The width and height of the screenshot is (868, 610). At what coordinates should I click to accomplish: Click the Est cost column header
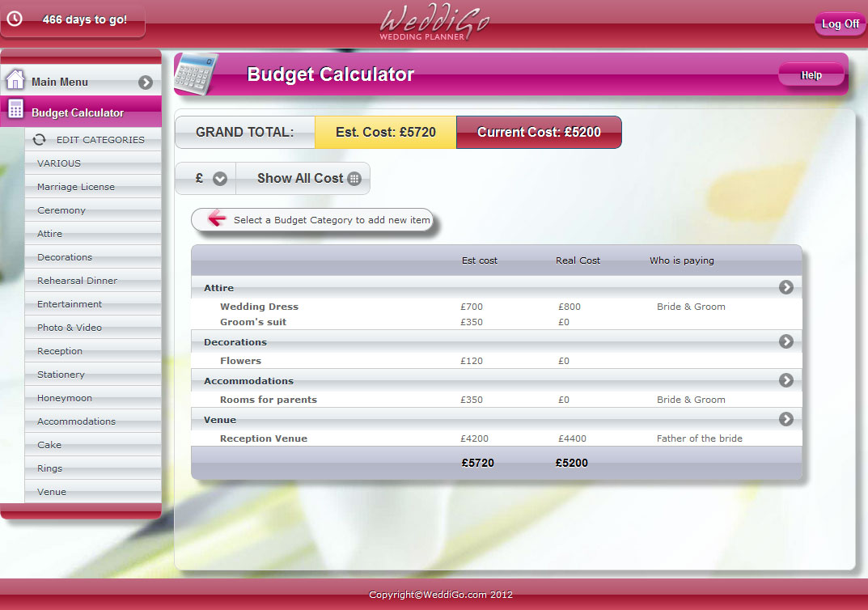[x=480, y=261]
